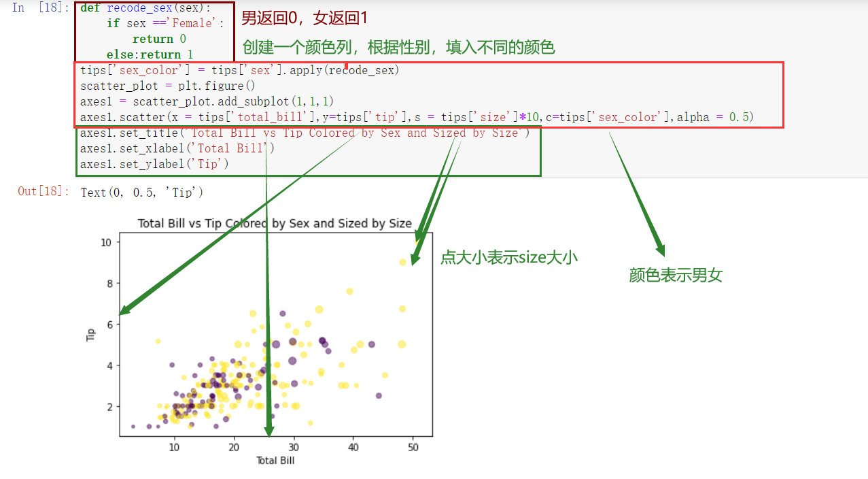This screenshot has height=479, width=868.
Task: Click the x-axis tick label 40
Action: coord(353,446)
